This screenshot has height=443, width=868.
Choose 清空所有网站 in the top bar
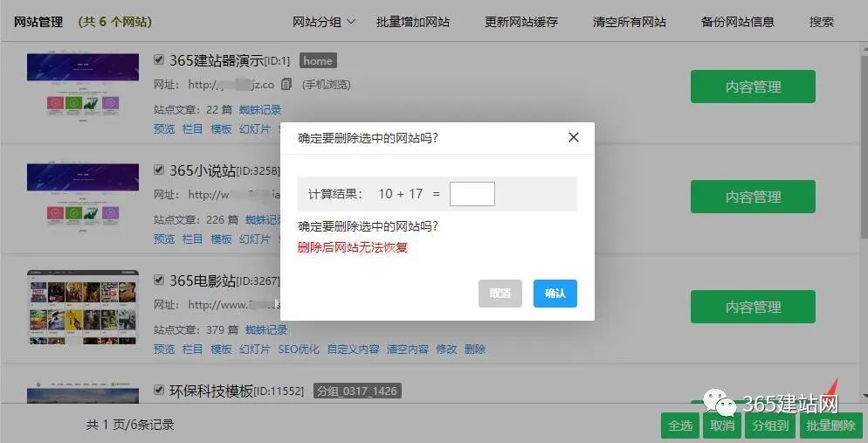[x=630, y=22]
